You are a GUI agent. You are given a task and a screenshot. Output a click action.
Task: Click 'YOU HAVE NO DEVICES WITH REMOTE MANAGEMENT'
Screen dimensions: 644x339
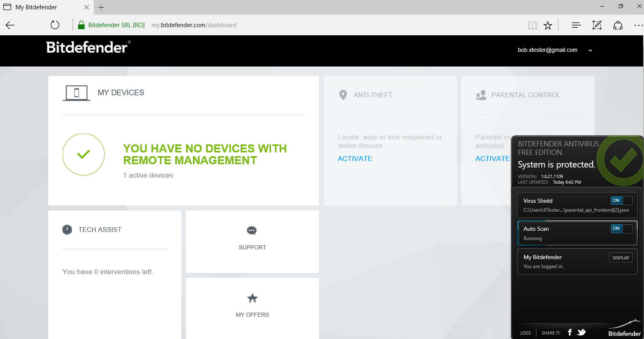click(x=205, y=154)
